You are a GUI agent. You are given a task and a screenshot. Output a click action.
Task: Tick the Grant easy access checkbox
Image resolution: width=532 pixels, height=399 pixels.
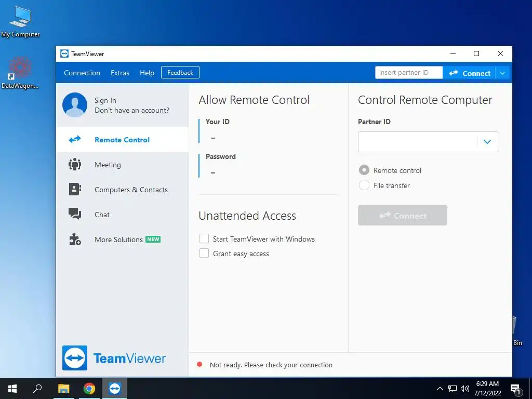204,253
